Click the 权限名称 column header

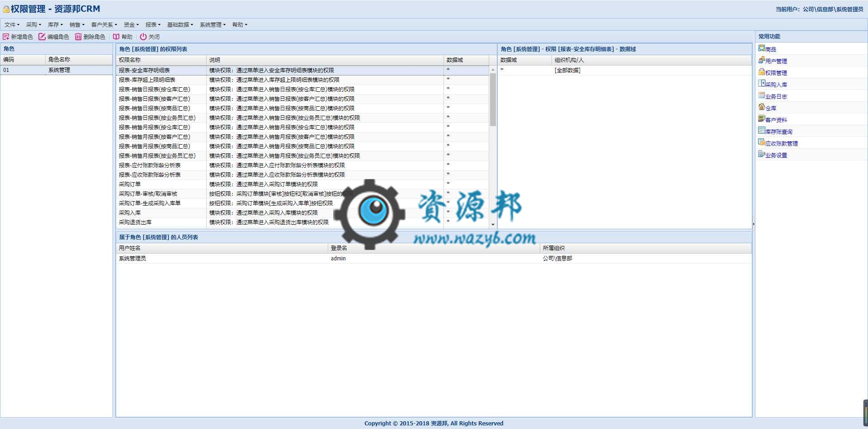(x=161, y=60)
